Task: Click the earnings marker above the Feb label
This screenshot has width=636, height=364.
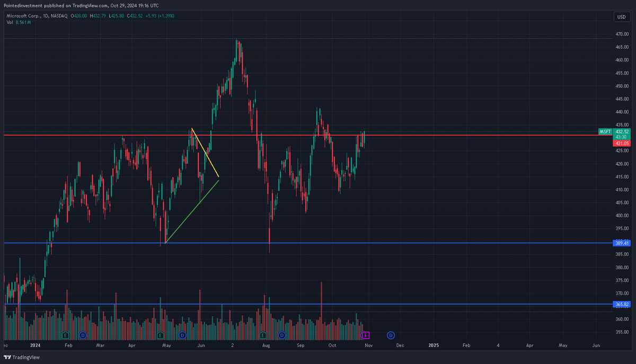Action: click(66, 335)
